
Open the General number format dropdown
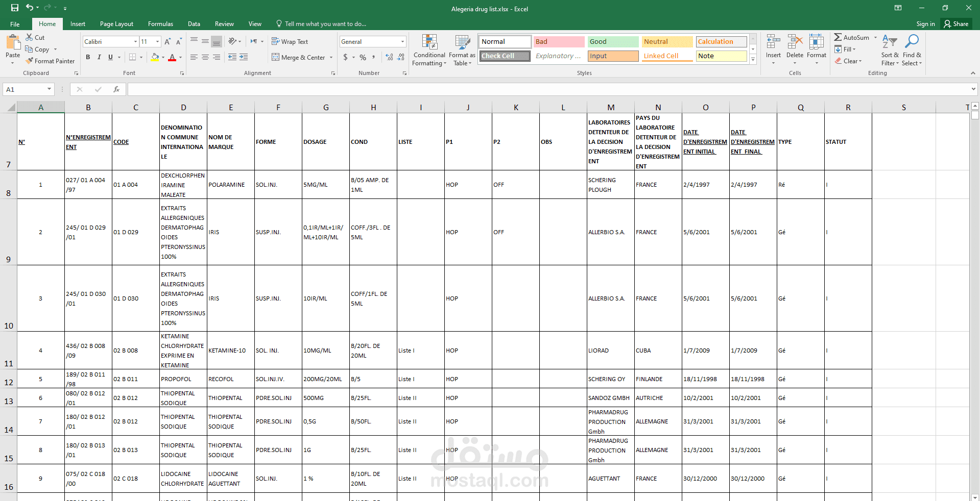tap(402, 41)
